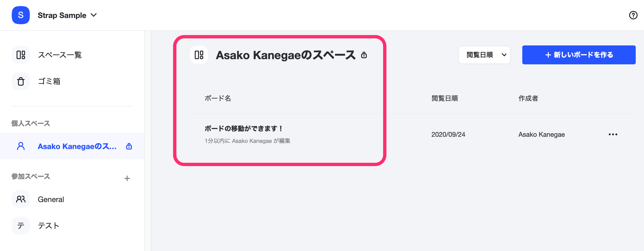
Task: Click the blue S workspace logo
Action: (21, 15)
